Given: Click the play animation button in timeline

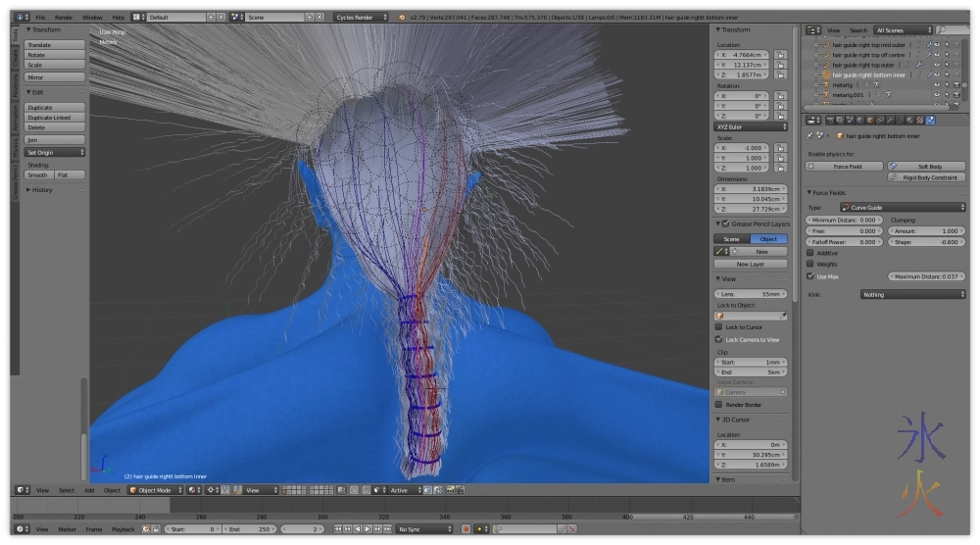Looking at the screenshot, I should pos(367,529).
